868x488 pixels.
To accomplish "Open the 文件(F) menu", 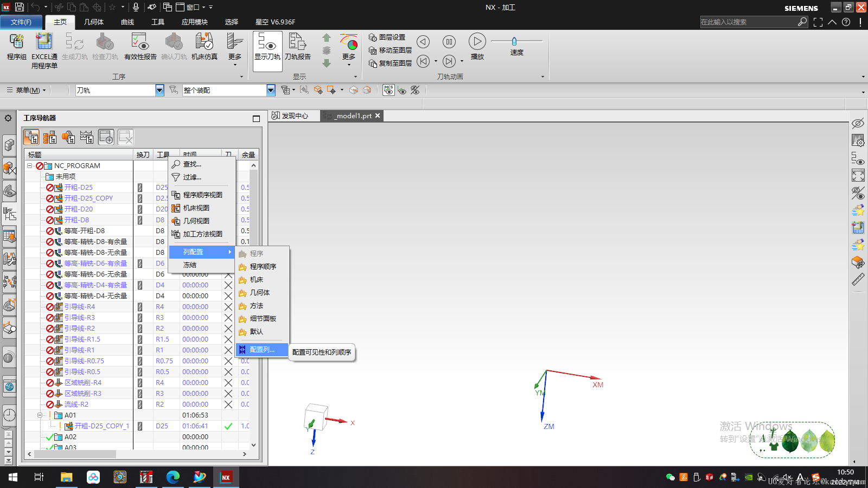I will (21, 22).
